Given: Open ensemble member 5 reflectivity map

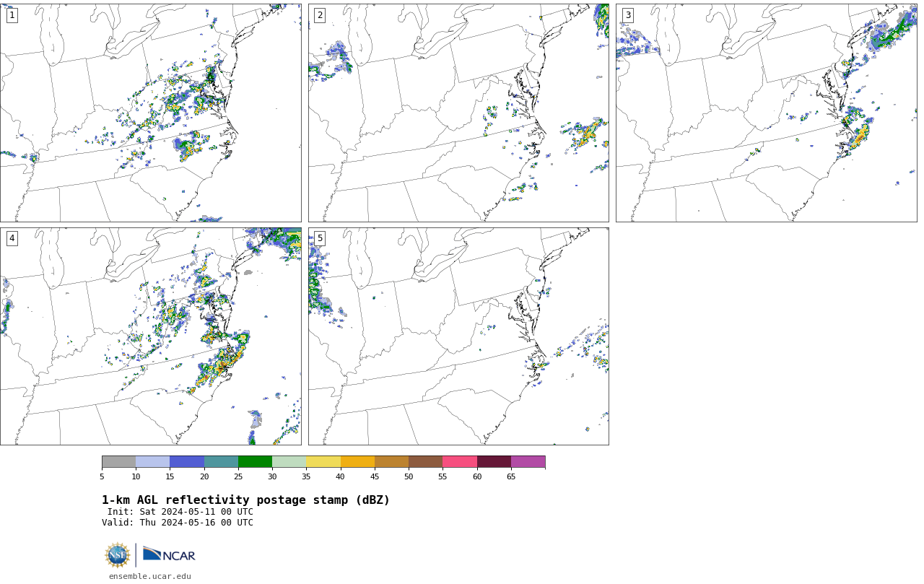Looking at the screenshot, I should [458, 336].
